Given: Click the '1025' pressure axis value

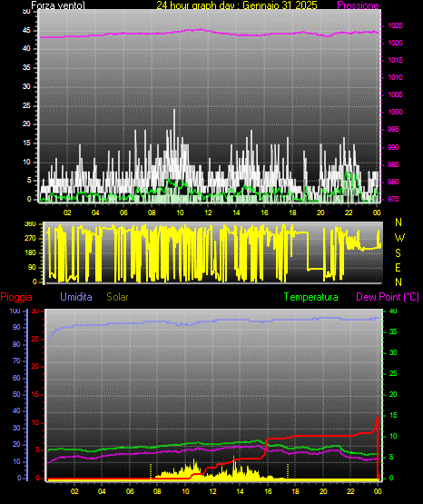Looking at the screenshot, I should (395, 25).
